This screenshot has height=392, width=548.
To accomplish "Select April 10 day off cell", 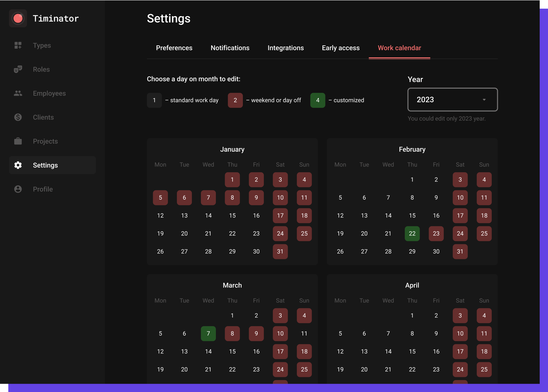I will click(460, 333).
